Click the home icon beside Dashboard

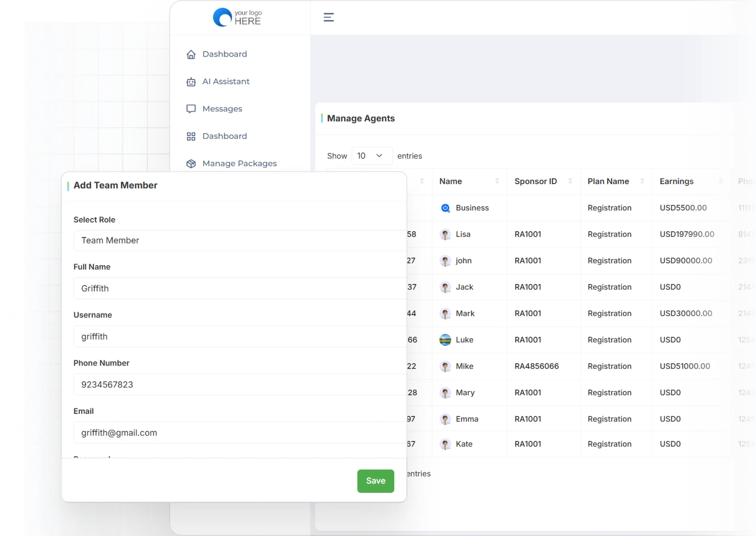click(191, 54)
